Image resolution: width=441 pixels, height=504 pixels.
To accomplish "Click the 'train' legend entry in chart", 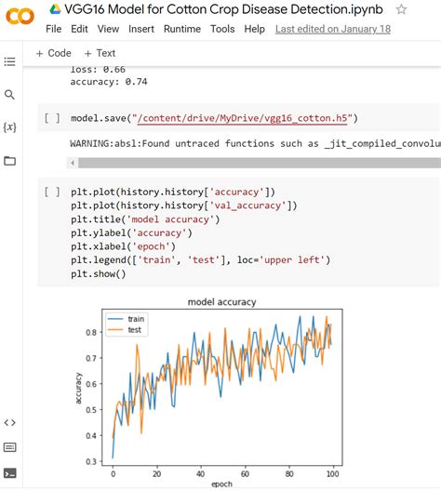I will (x=127, y=319).
